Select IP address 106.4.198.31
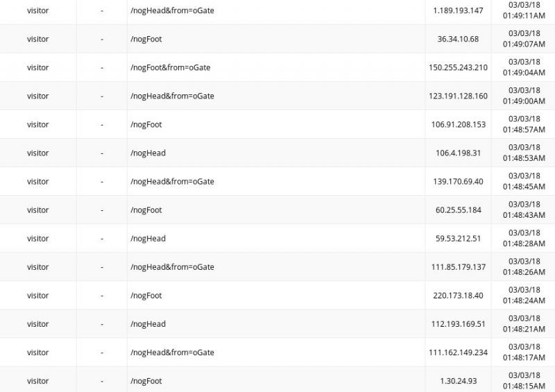The image size is (555, 392). [x=458, y=153]
